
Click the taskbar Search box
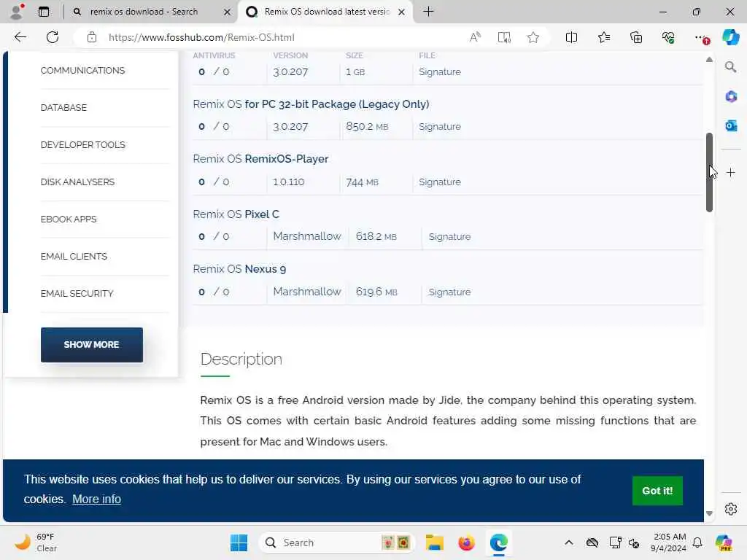(336, 542)
